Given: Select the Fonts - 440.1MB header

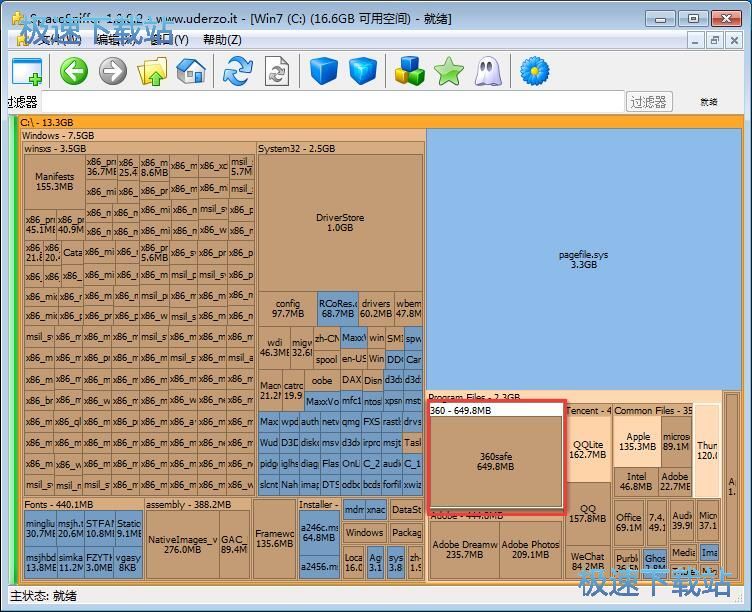Looking at the screenshot, I should (83, 505).
